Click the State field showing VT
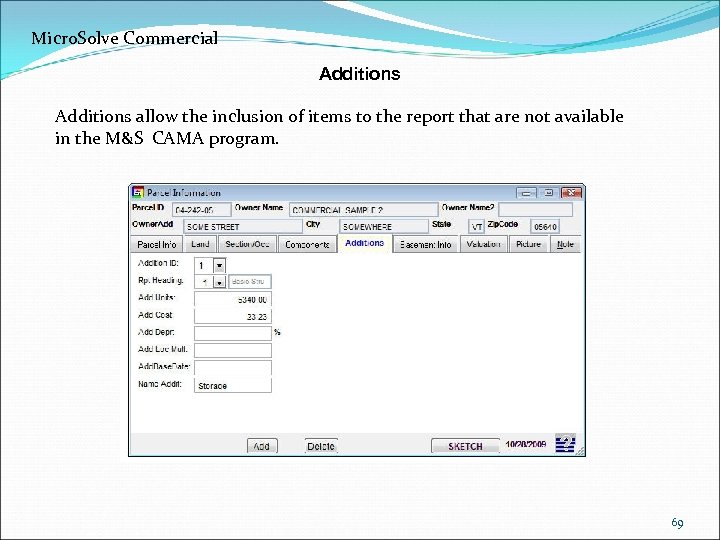The width and height of the screenshot is (720, 540). pos(476,226)
